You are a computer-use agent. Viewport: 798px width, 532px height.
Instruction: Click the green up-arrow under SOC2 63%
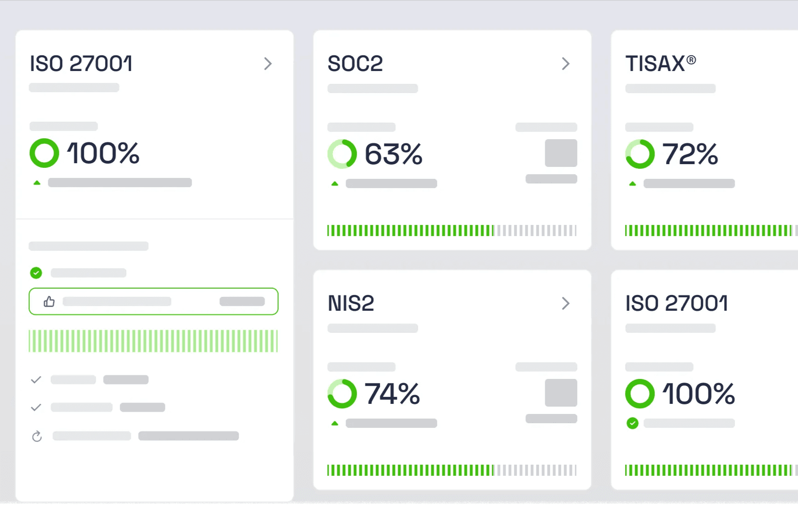[335, 183]
